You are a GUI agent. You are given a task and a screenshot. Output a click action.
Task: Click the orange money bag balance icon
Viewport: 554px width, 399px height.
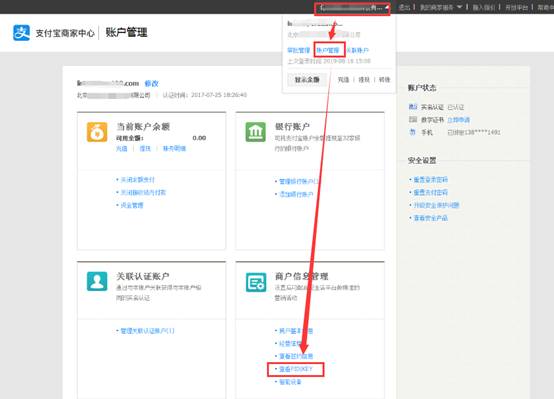97,132
